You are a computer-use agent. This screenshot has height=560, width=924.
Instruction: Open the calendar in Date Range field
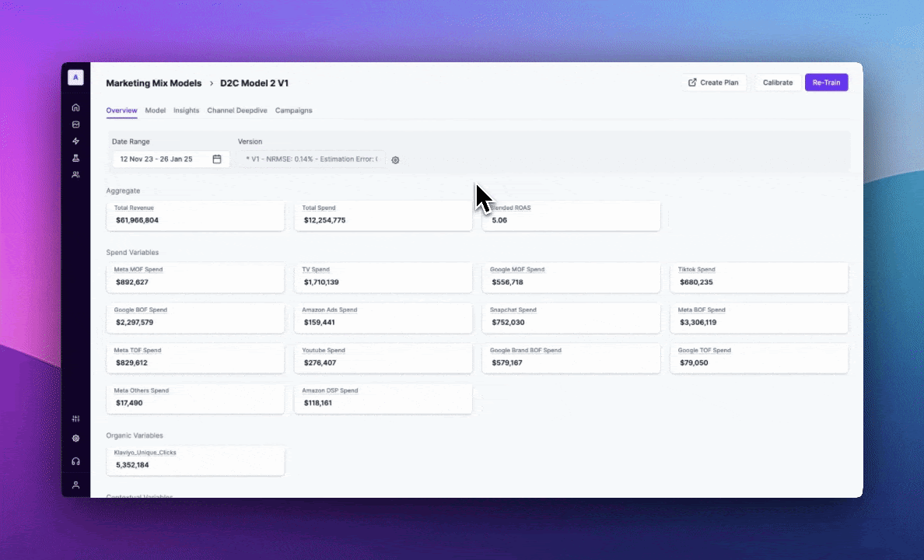pos(217,159)
